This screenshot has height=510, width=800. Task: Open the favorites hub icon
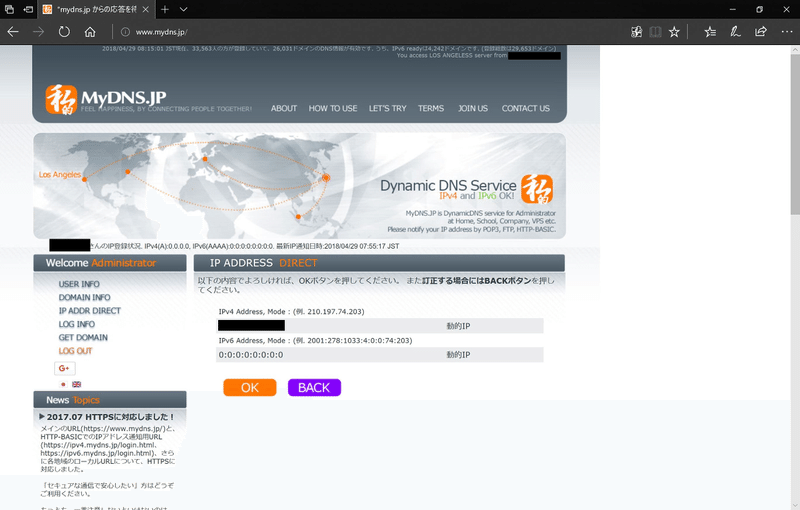click(710, 32)
